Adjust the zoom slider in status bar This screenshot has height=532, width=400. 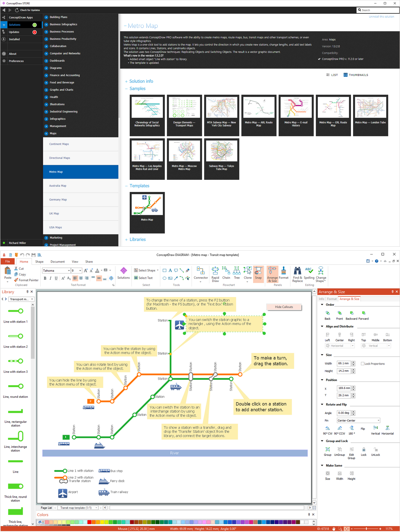[366, 529]
